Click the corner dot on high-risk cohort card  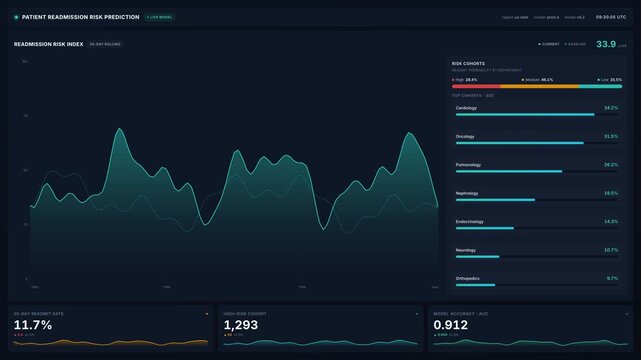click(417, 314)
